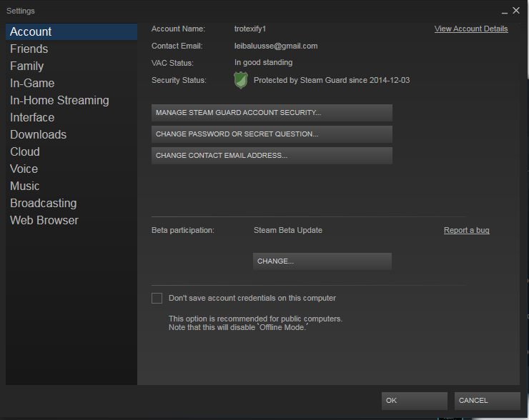Image resolution: width=529 pixels, height=420 pixels.
Task: Click Change Password or Secret Question button
Action: (x=272, y=134)
